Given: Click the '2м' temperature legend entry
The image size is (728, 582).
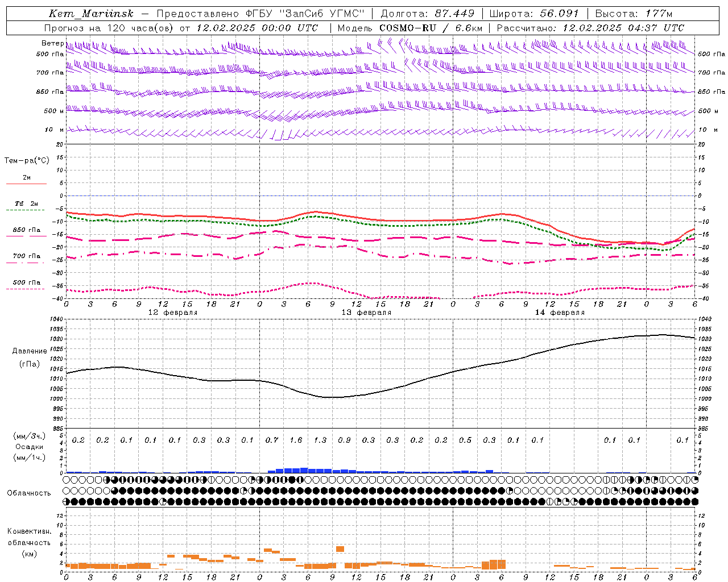Looking at the screenshot, I should coord(27,178).
